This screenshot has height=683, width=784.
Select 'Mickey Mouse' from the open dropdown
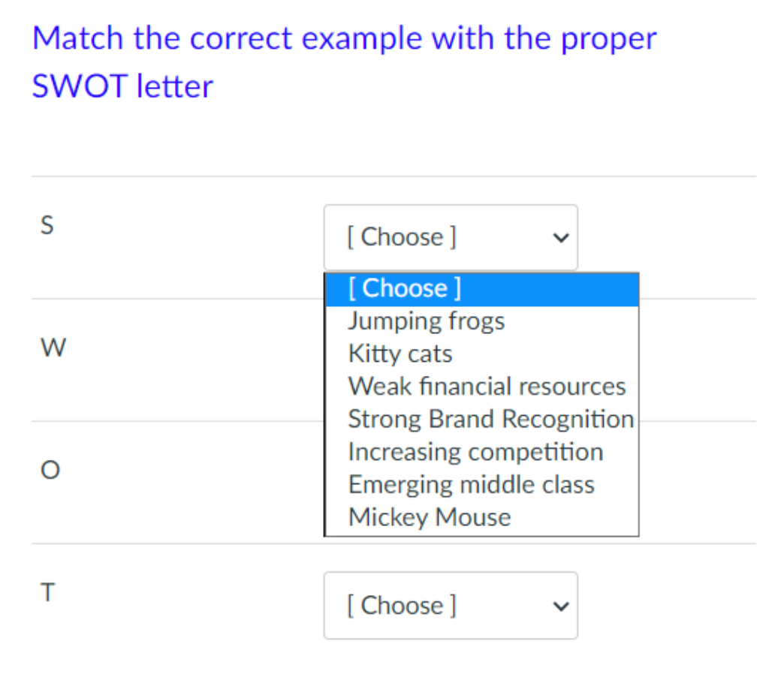(429, 516)
